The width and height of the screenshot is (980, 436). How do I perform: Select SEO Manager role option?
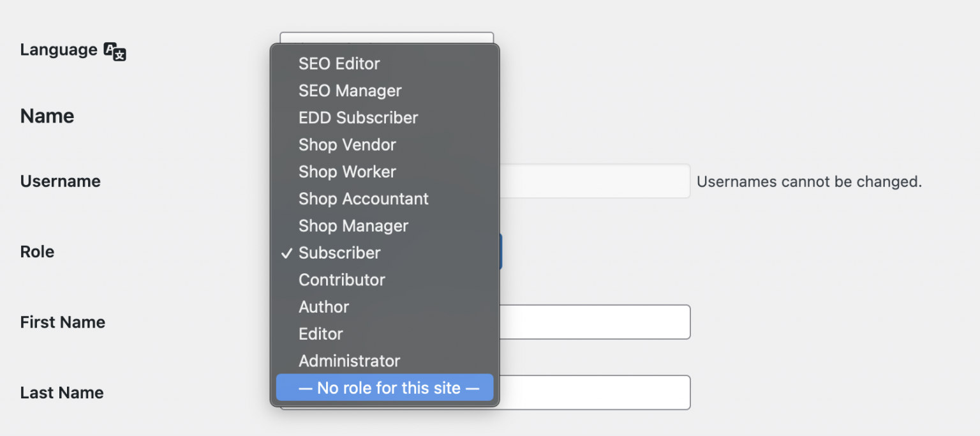pyautogui.click(x=350, y=90)
